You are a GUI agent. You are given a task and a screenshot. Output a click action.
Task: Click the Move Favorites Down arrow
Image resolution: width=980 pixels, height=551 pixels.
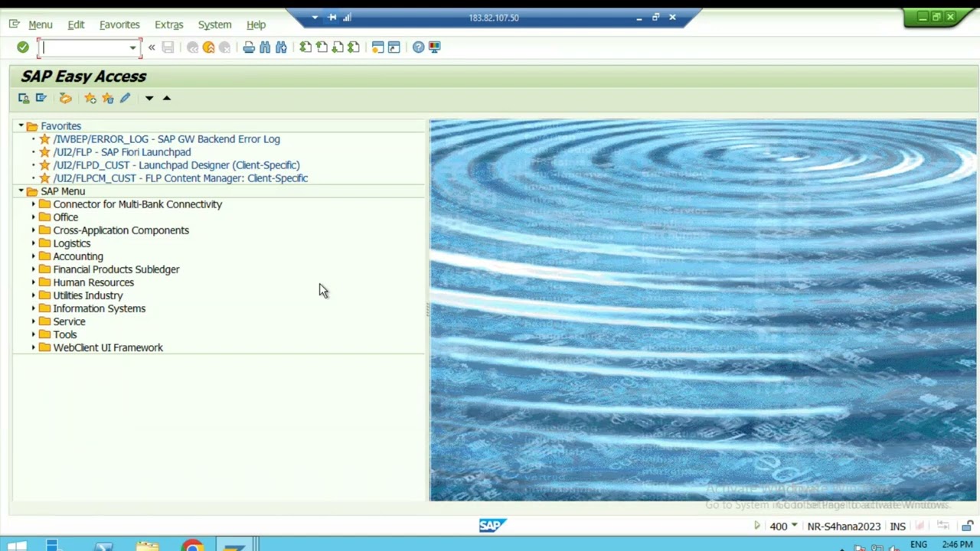[x=149, y=98]
